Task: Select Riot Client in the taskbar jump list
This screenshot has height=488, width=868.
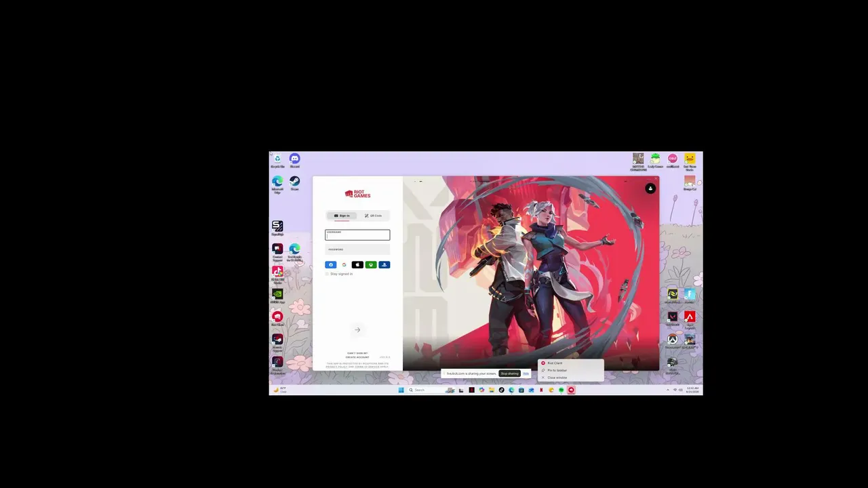Action: [570, 363]
